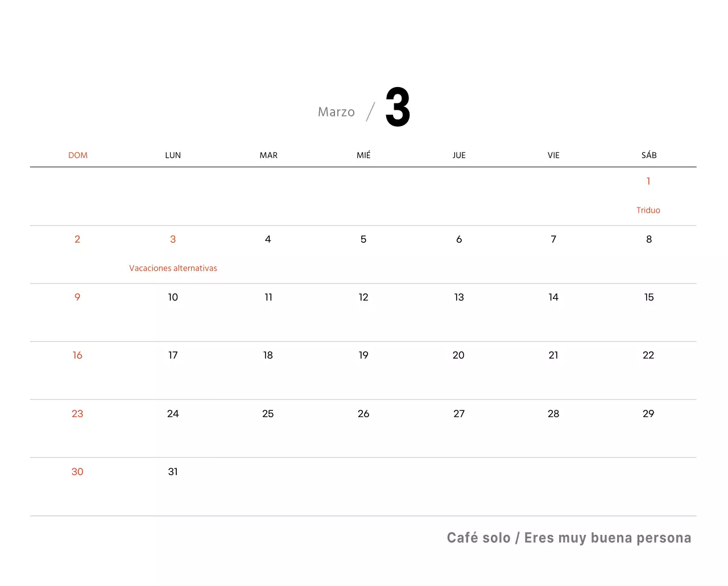The height and width of the screenshot is (586, 728).
Task: Click the LUN weekday header
Action: (x=173, y=155)
